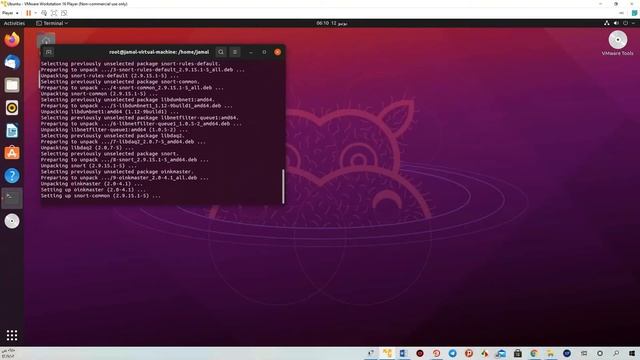Open the clock and calendar in the top bar
The height and width of the screenshot is (360, 640).
point(332,23)
